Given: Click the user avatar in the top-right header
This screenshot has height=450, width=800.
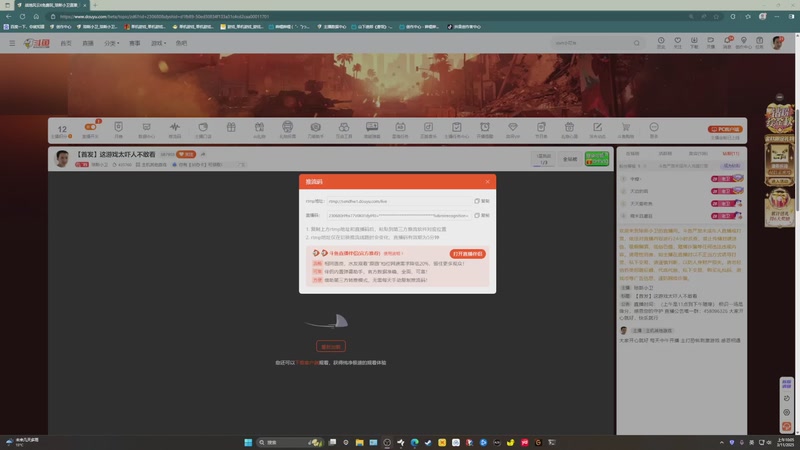Looking at the screenshot, I should coord(777,43).
